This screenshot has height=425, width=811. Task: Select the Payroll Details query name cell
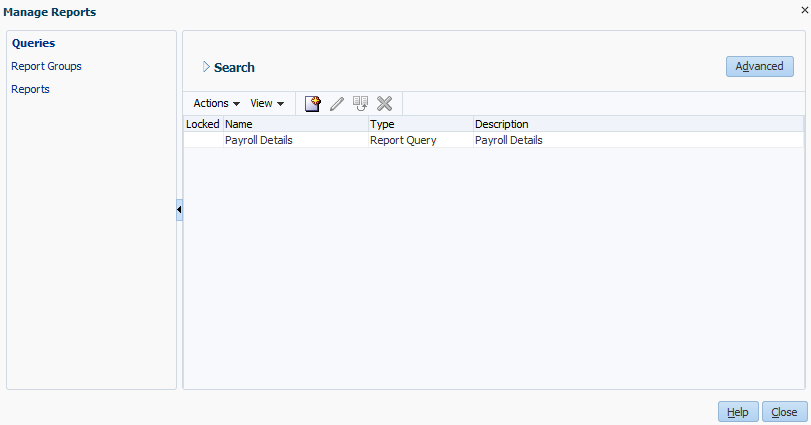pyautogui.click(x=258, y=140)
